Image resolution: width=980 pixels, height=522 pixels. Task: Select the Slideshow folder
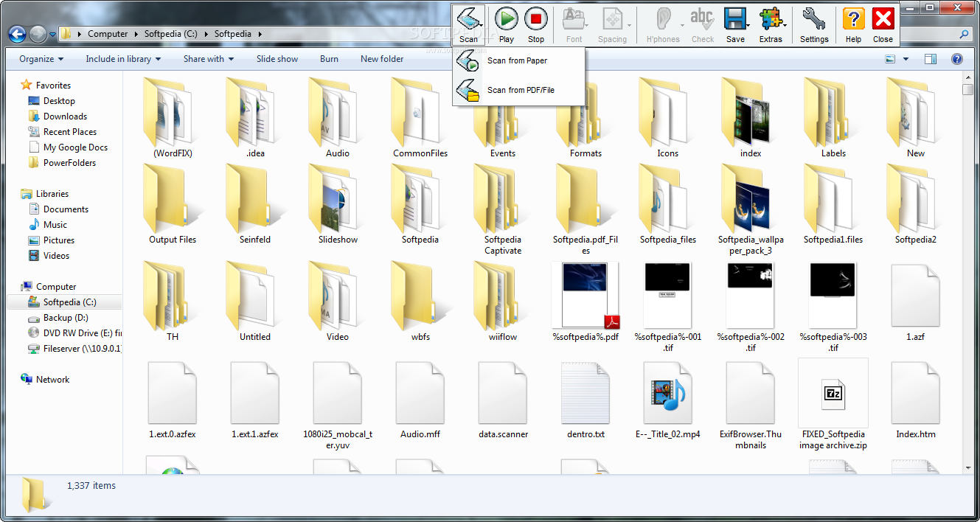pos(338,204)
